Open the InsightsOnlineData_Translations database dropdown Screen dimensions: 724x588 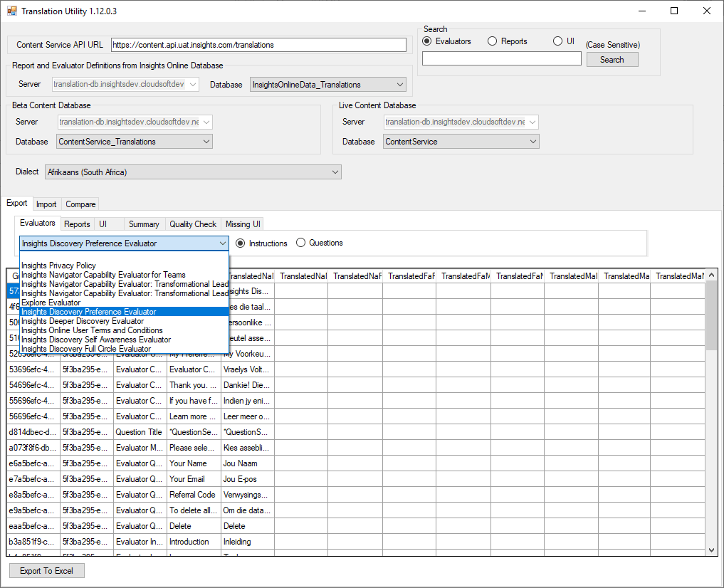coord(400,85)
